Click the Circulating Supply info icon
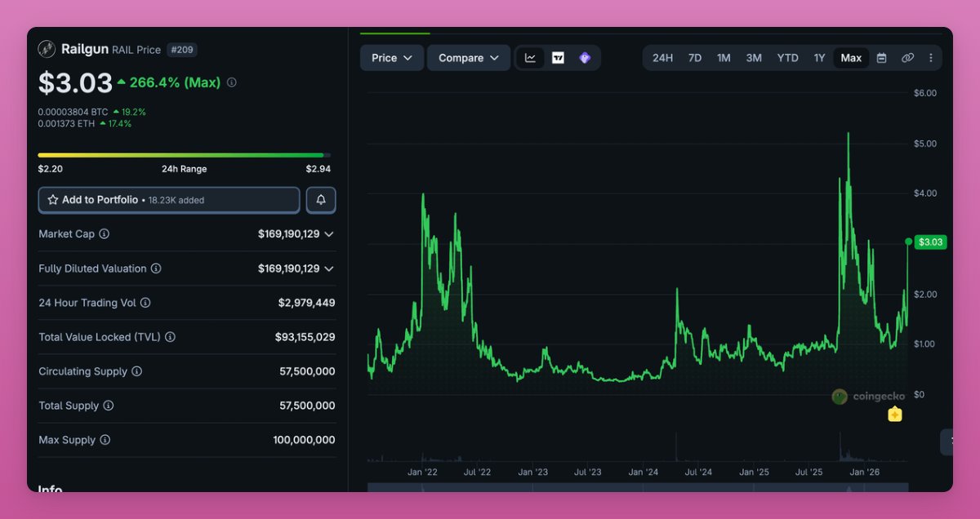This screenshot has height=519, width=980. [137, 371]
